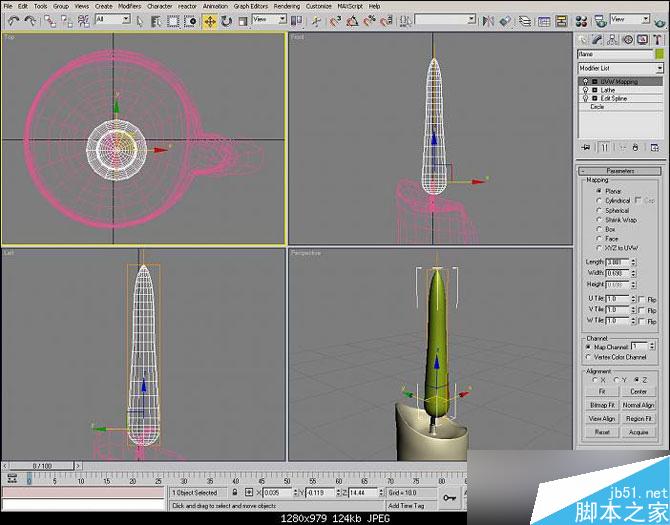Click the Pin Stack icon

pyautogui.click(x=585, y=147)
